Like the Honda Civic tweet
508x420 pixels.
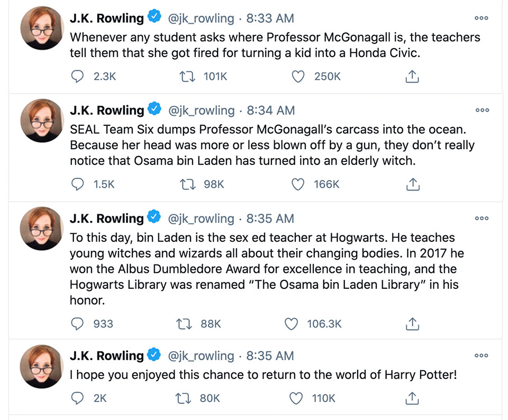(x=298, y=76)
